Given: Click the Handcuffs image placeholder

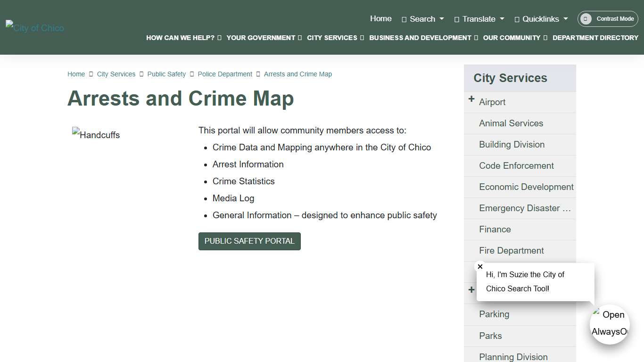Looking at the screenshot, I should coord(96,134).
